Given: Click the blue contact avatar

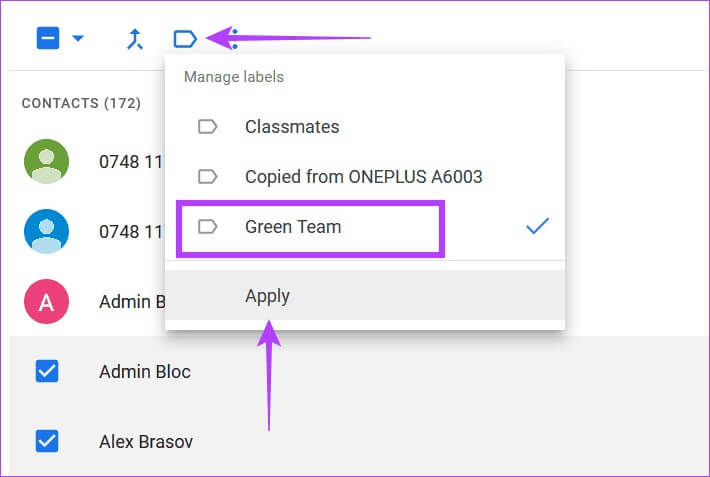Looking at the screenshot, I should point(47,231).
